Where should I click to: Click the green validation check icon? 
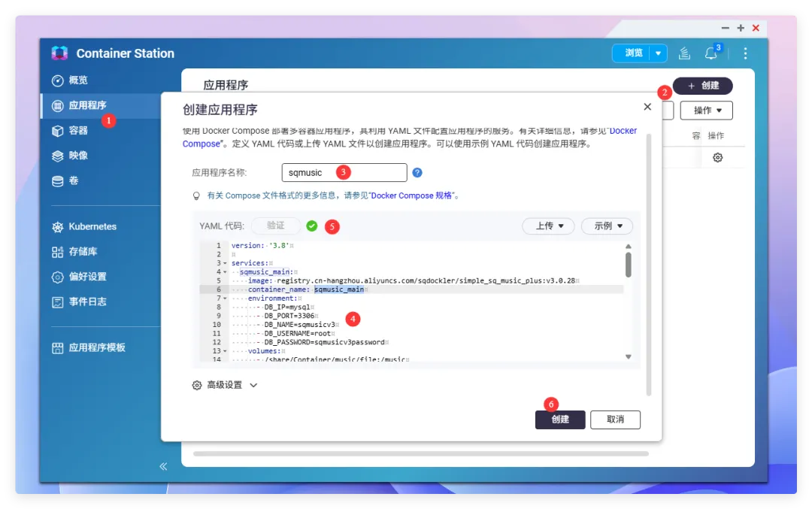312,226
